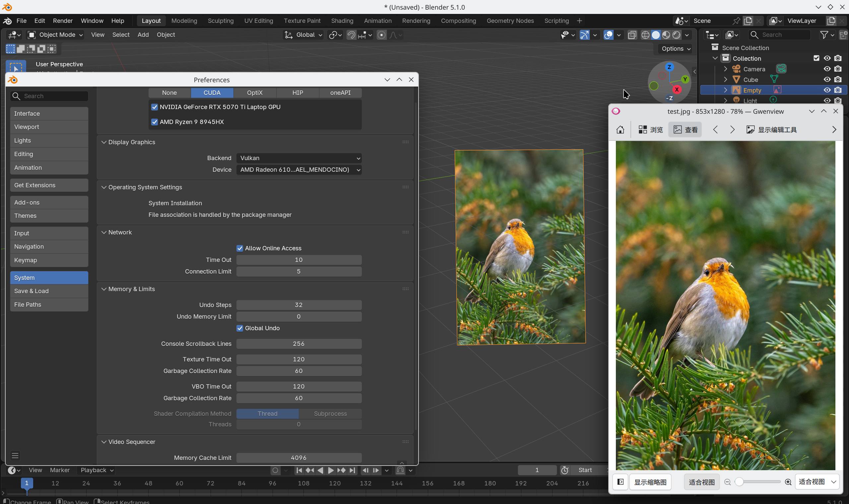Click Gwenview sidebar toggle icon
Viewport: 849px width, 504px height.
point(620,482)
